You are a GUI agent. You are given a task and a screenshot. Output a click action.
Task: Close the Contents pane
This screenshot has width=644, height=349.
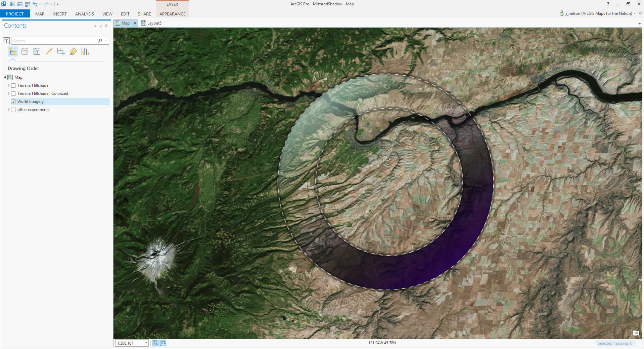coord(106,26)
